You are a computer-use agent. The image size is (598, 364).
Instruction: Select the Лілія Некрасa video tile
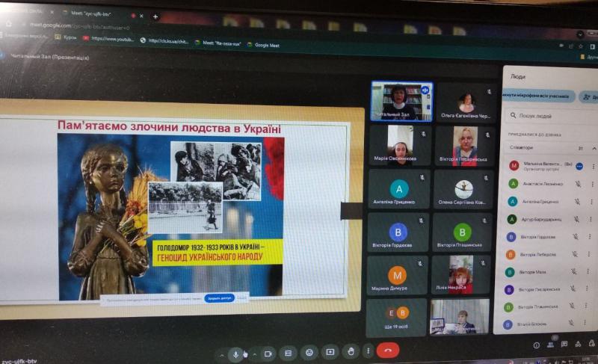point(460,274)
